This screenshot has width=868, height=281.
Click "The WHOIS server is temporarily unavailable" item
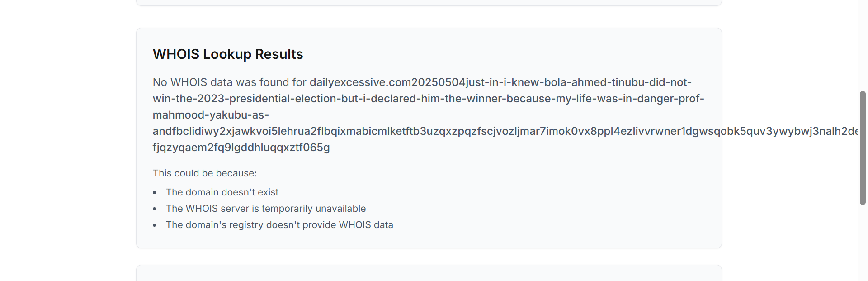point(265,209)
